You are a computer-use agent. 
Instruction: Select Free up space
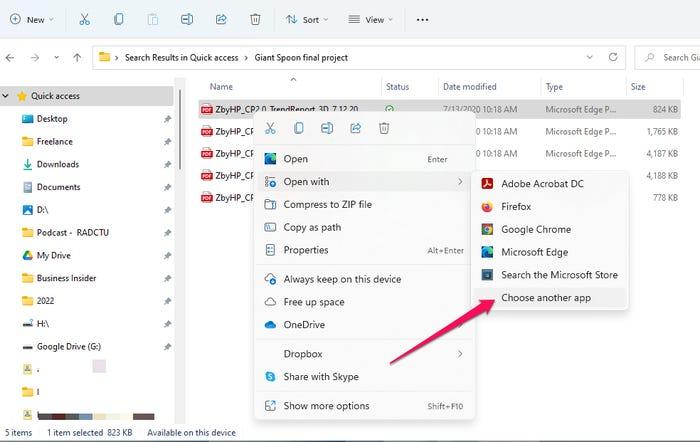coord(364,302)
